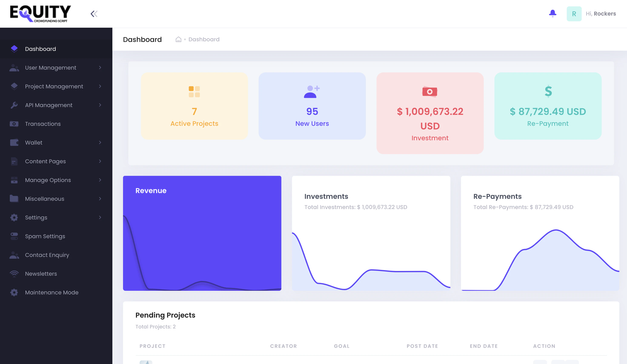Open API Management from the sidebar
This screenshot has width=627, height=364.
click(49, 105)
